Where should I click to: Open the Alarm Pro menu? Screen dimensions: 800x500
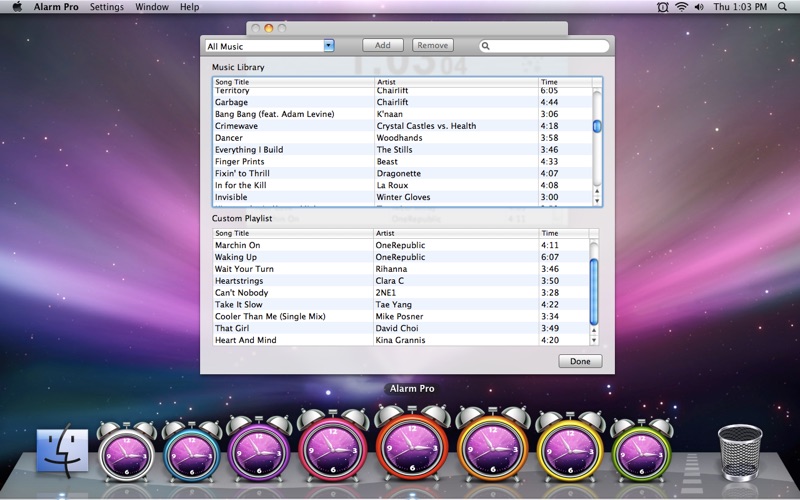56,7
